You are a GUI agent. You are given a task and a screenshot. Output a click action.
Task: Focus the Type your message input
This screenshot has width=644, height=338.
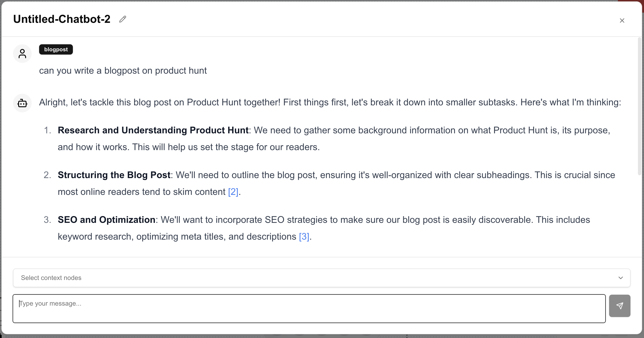(x=309, y=308)
